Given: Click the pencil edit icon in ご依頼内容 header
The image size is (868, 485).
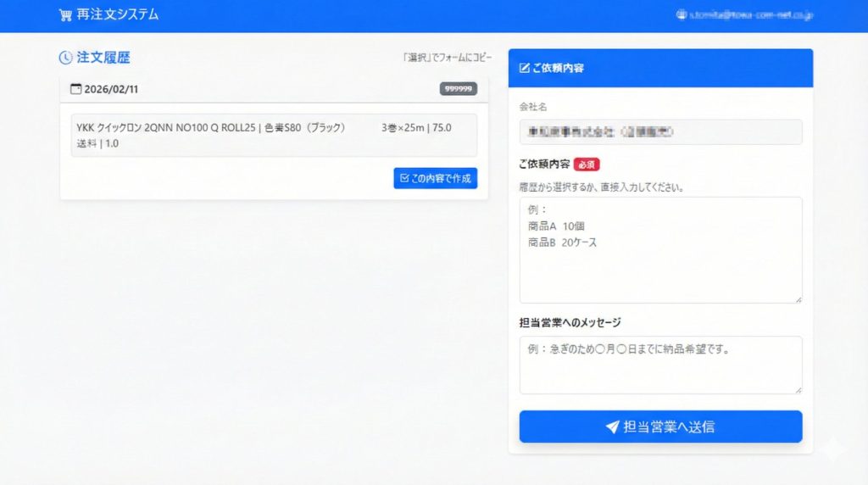Looking at the screenshot, I should coord(524,68).
